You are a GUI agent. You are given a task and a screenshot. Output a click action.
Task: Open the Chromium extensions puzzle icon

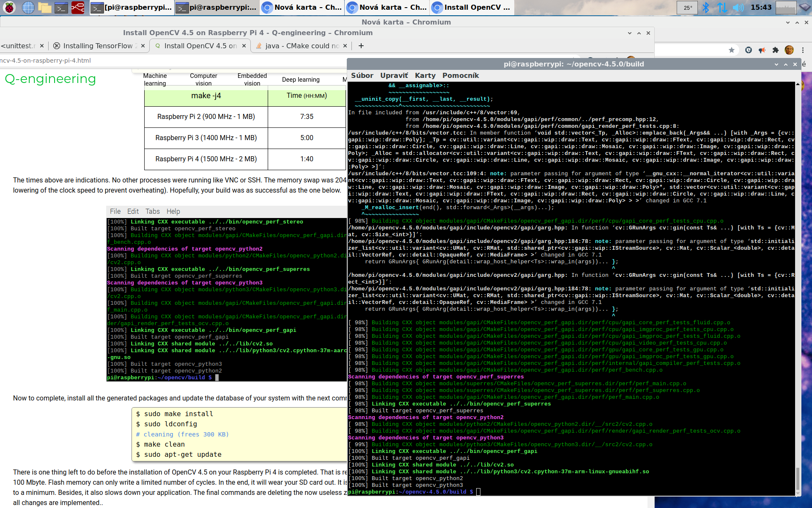[x=775, y=50]
